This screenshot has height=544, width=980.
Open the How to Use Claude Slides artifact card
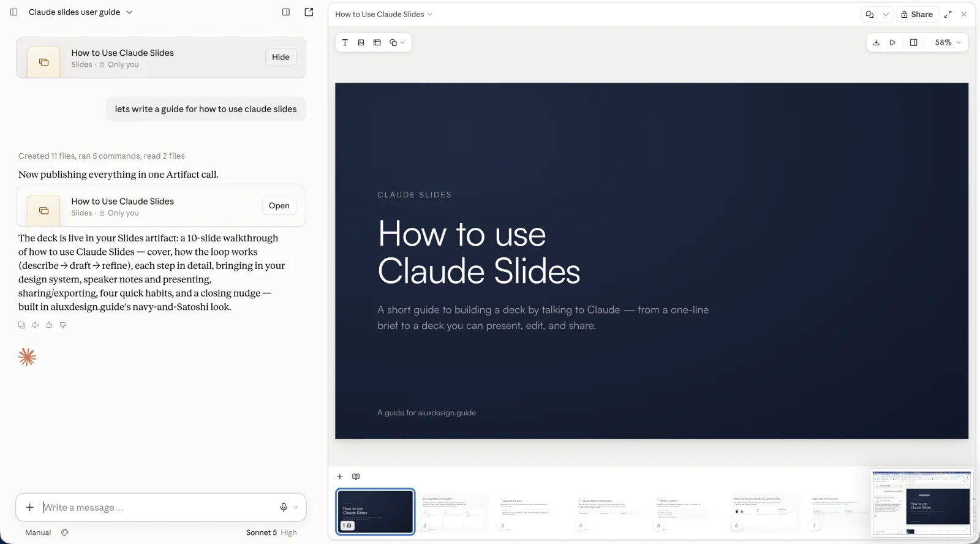[x=279, y=206]
